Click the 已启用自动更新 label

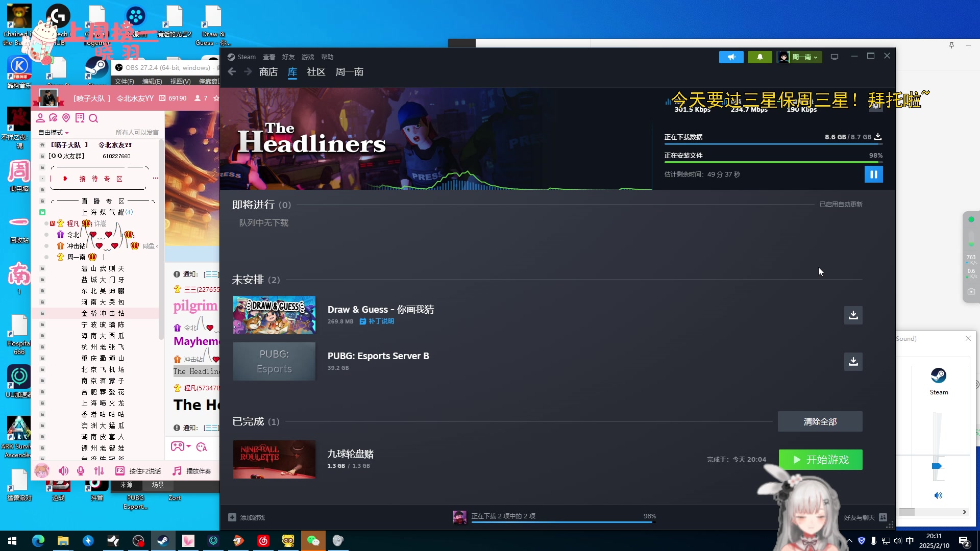(x=841, y=205)
